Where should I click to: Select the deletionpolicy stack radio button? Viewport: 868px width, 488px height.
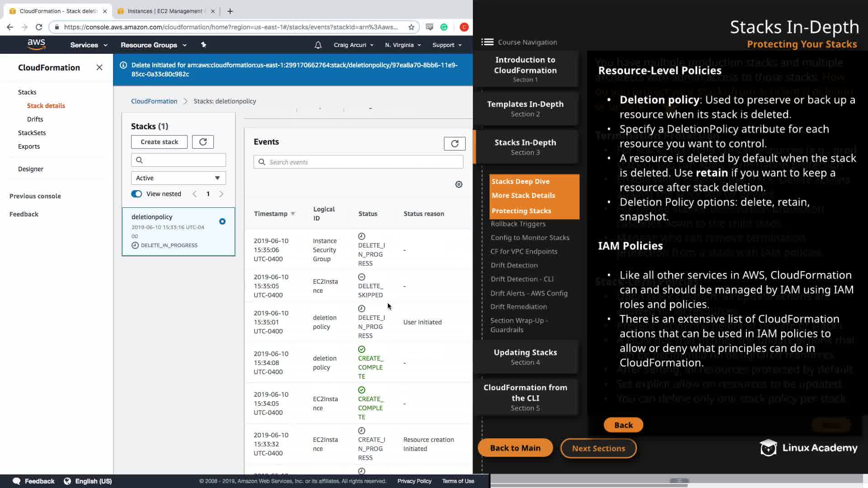point(222,221)
